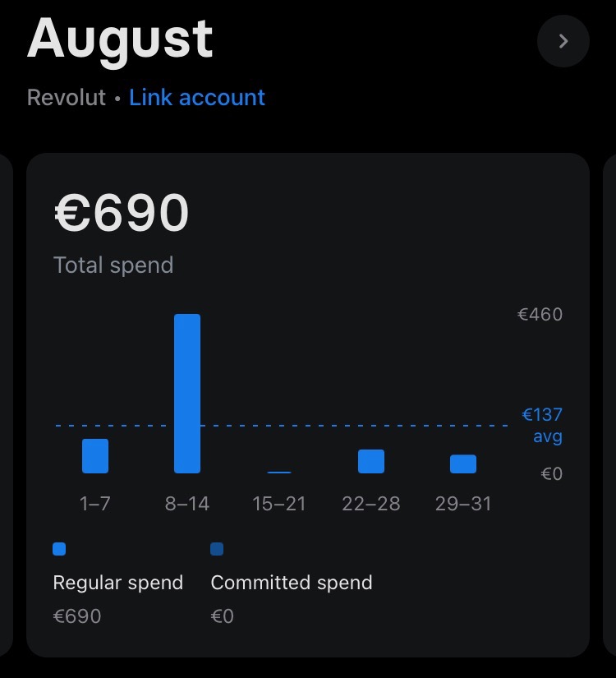Click the €460 axis maximum label
The image size is (616, 678).
pos(540,315)
